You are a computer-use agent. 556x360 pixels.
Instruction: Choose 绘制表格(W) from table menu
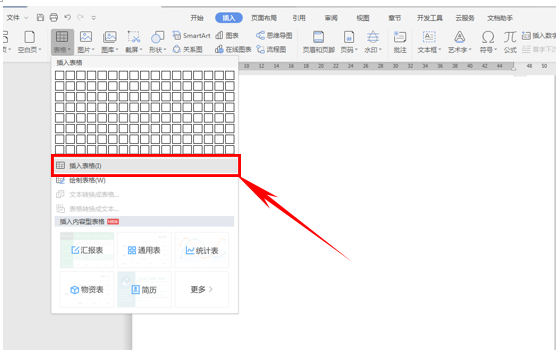tap(146, 180)
